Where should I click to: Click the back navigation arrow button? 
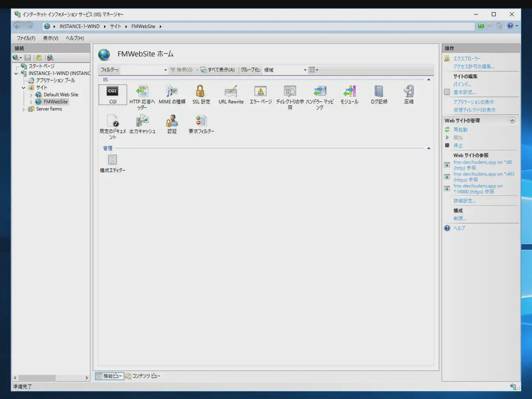(x=17, y=26)
